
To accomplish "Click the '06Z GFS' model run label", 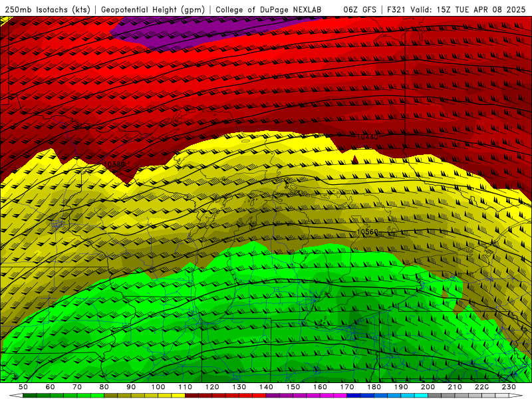I will [x=360, y=9].
